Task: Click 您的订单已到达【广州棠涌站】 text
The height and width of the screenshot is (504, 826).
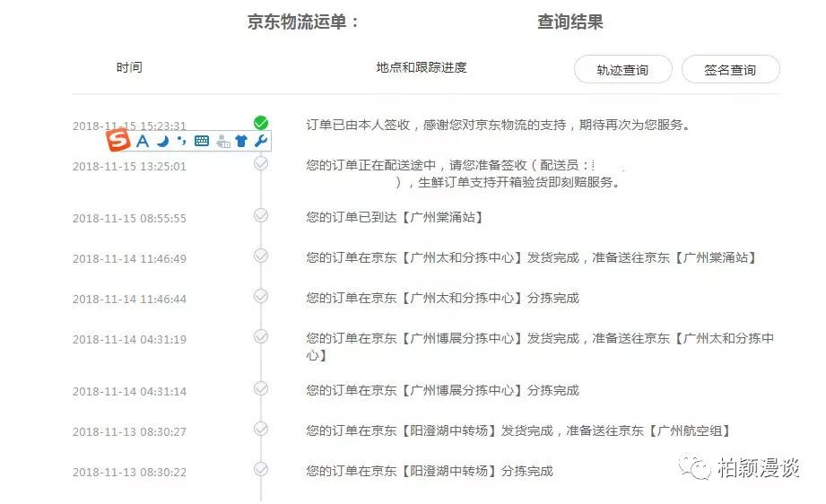Action: [x=395, y=217]
